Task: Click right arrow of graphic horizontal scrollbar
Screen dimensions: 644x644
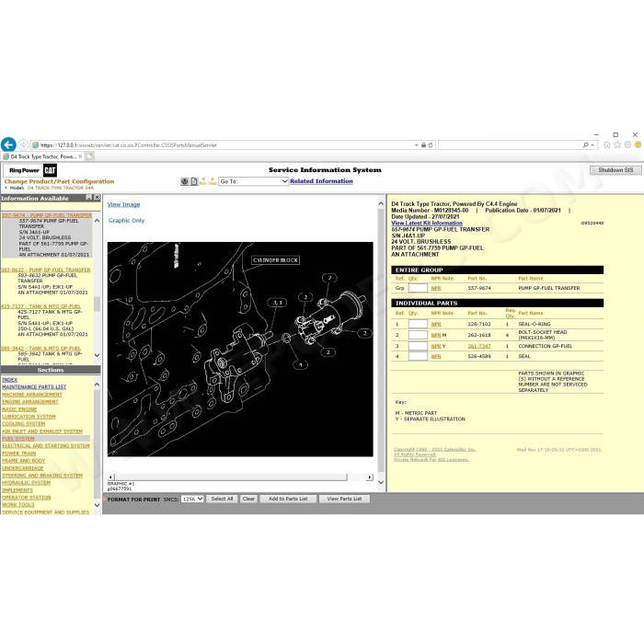Action: pyautogui.click(x=370, y=477)
